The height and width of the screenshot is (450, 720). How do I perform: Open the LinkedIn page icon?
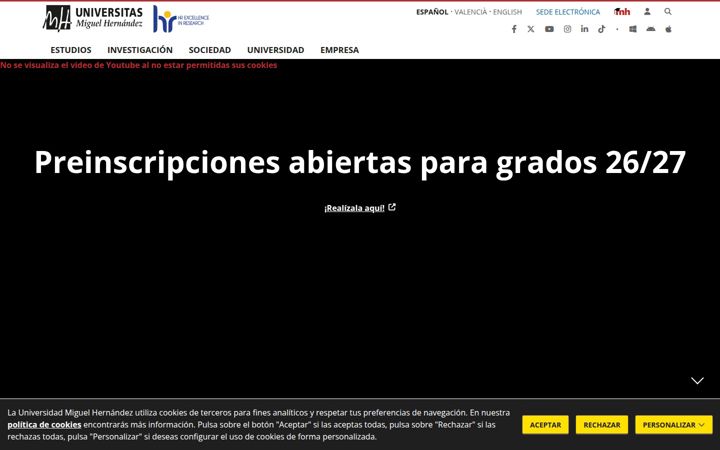click(584, 29)
